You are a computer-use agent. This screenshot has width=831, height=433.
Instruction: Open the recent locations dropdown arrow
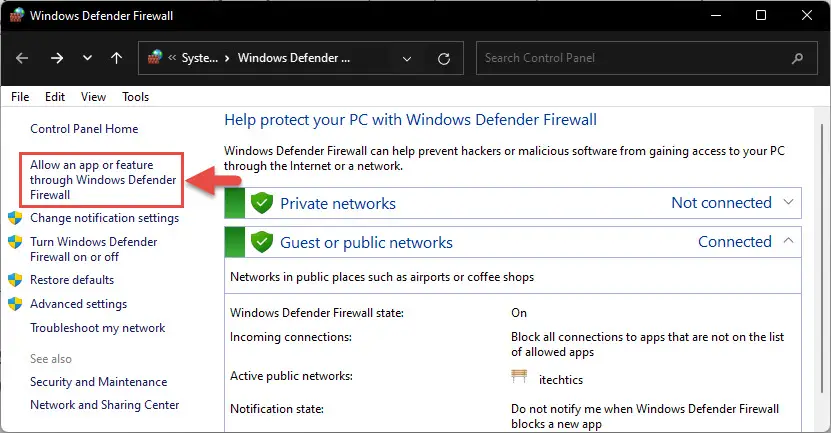click(x=87, y=58)
